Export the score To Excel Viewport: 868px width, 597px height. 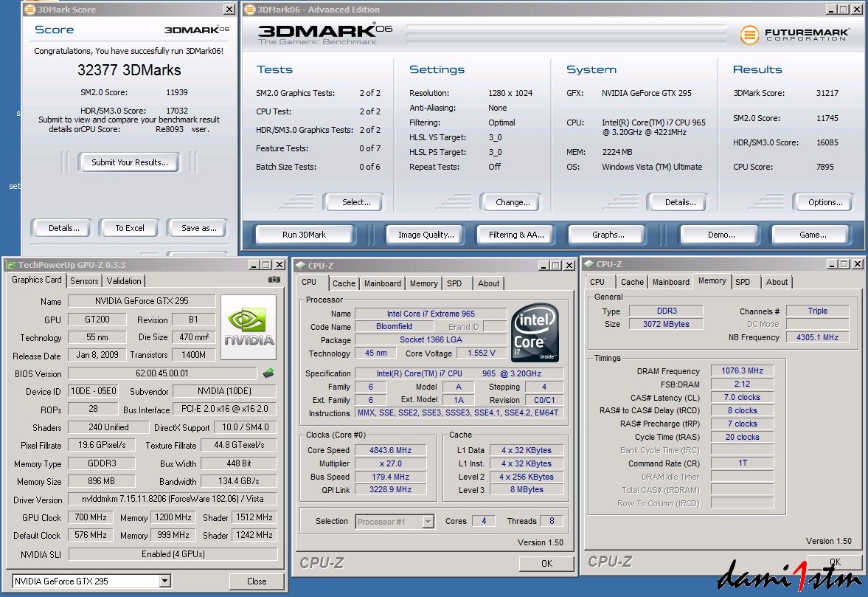click(130, 227)
